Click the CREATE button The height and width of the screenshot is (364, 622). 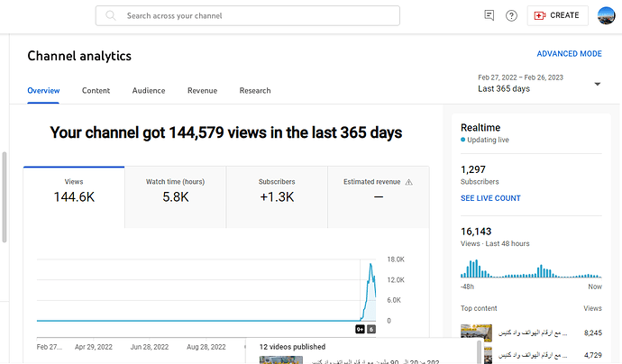[x=557, y=15]
